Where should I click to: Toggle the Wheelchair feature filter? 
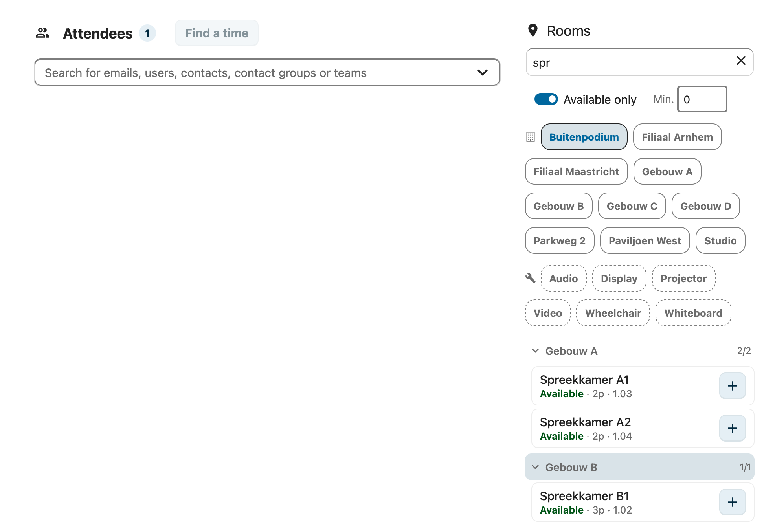(x=613, y=313)
